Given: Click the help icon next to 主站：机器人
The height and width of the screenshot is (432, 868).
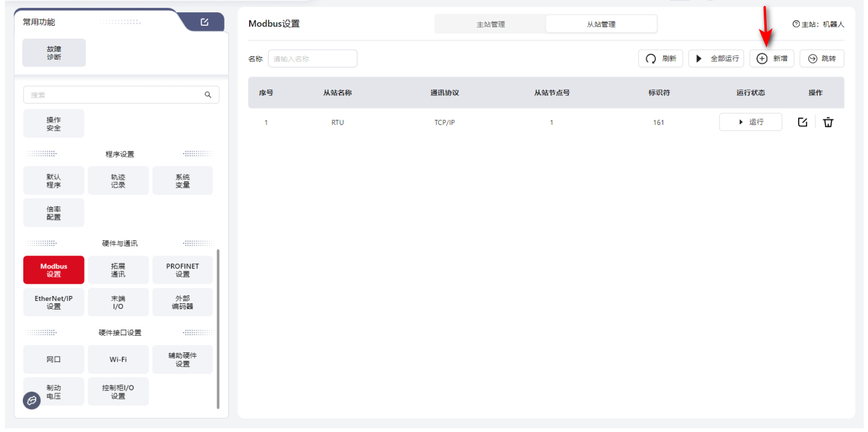Looking at the screenshot, I should (796, 25).
